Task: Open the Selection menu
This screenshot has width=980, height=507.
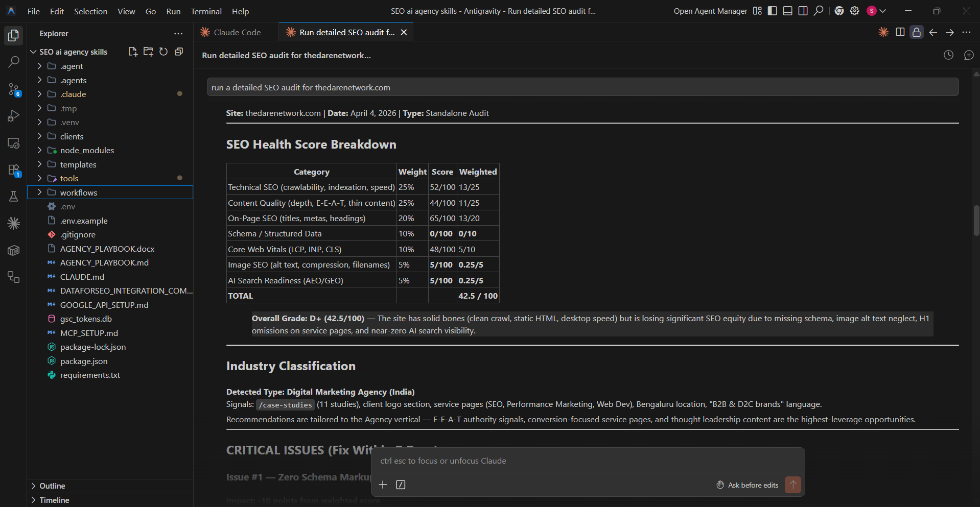Action: 90,11
